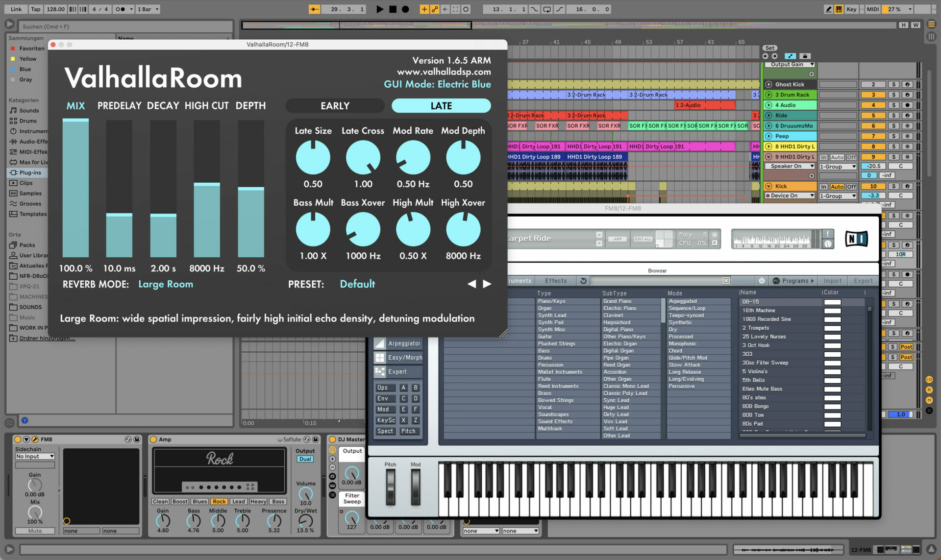Unfold the Ride track
The width and height of the screenshot is (941, 560).
(768, 116)
